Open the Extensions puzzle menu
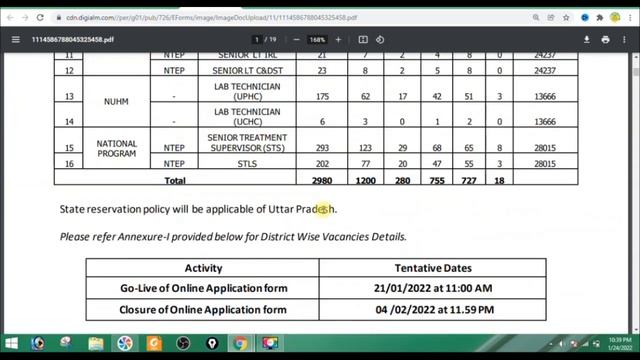Screen dimensions: 640x360 pos(600,18)
